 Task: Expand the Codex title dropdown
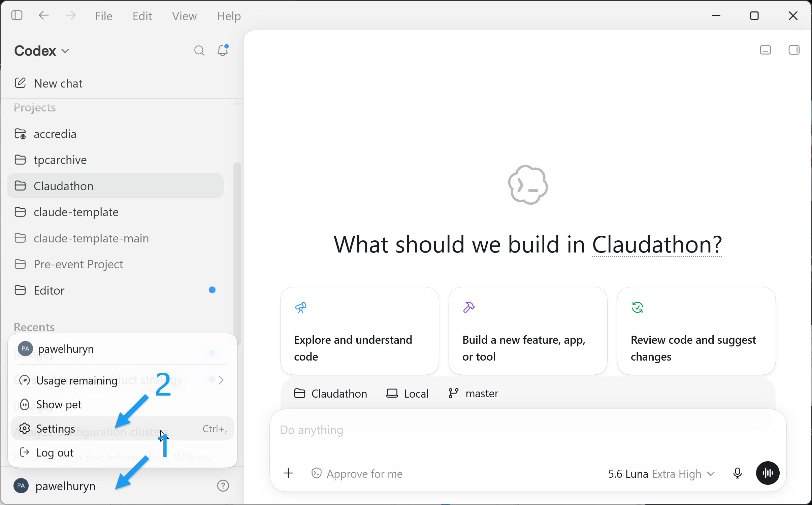coord(42,51)
